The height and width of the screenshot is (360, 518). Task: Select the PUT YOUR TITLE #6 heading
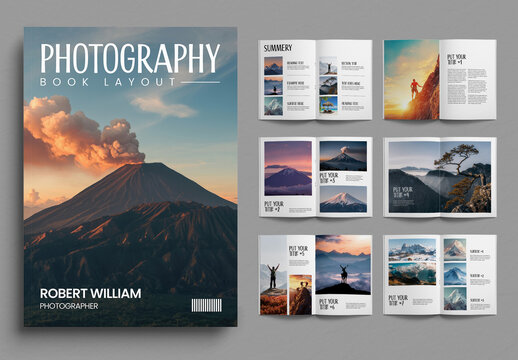pos(329,304)
